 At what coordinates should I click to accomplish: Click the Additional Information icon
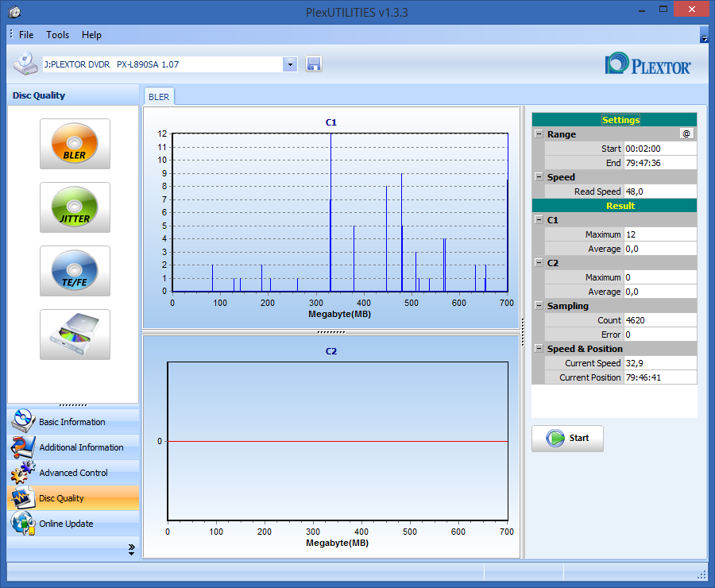pos(23,447)
